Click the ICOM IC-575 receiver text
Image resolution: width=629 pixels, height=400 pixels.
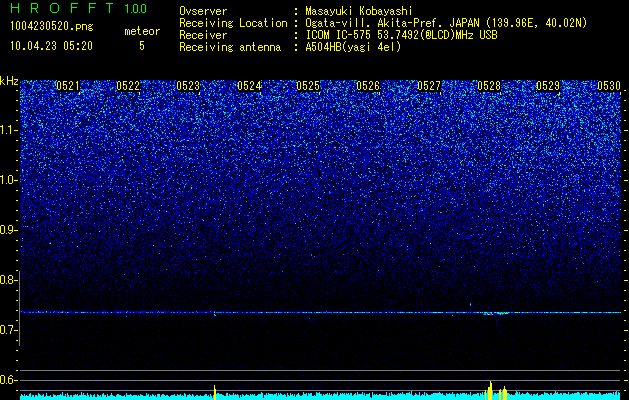pyautogui.click(x=401, y=35)
